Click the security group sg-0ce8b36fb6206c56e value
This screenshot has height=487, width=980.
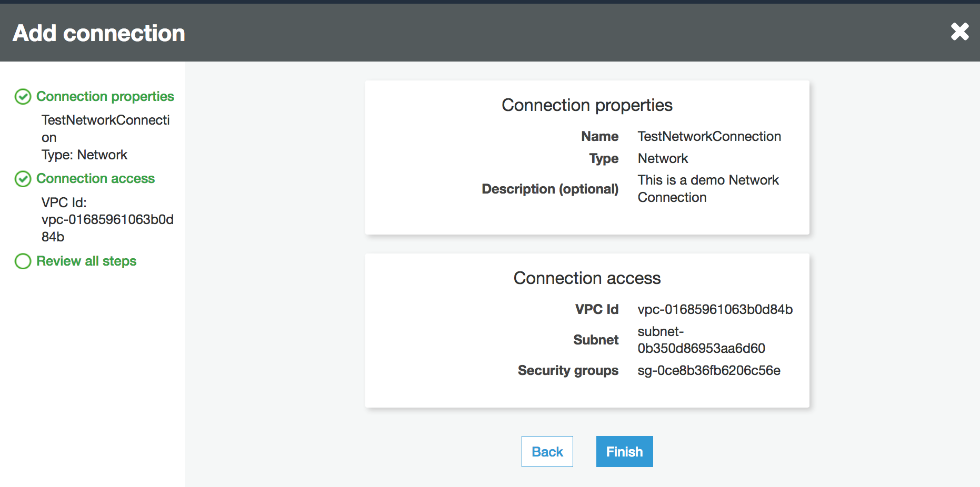tap(708, 371)
